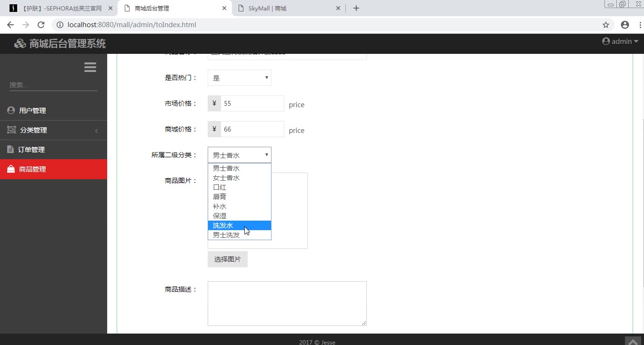Open the browser profile icon
Image resolution: width=644 pixels, height=345 pixels.
point(625,25)
